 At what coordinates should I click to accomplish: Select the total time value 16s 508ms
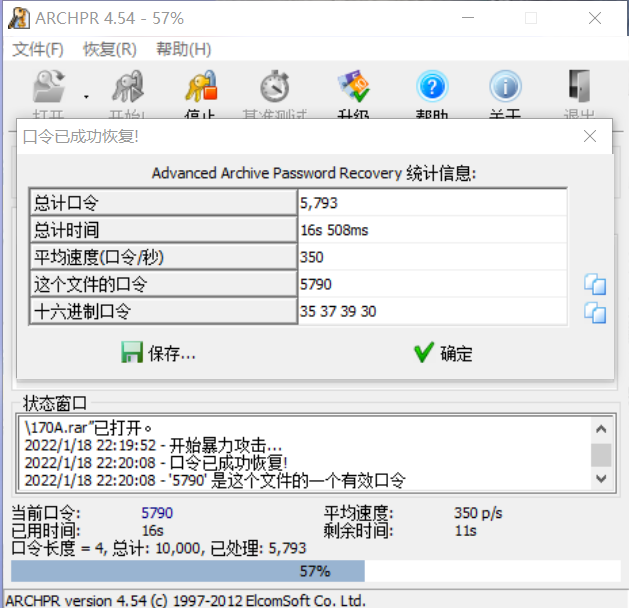click(334, 230)
